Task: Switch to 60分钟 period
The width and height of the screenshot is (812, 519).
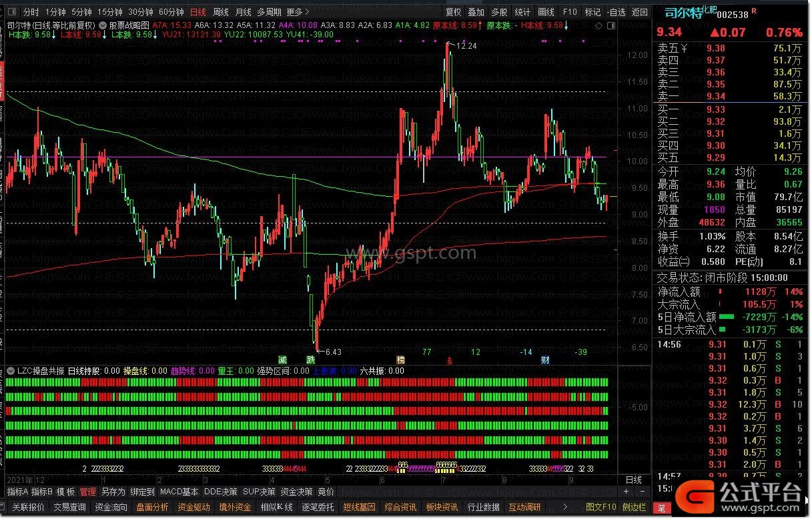Action: point(171,12)
